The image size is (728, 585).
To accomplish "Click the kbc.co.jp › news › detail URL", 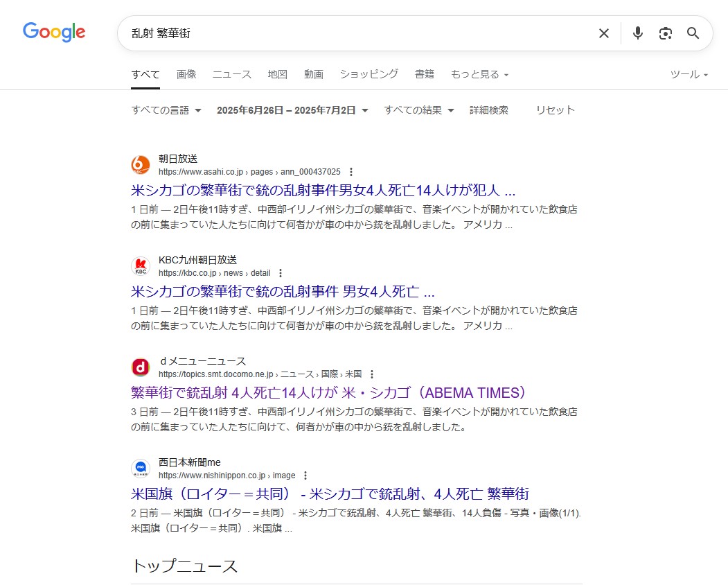I will click(x=215, y=273).
